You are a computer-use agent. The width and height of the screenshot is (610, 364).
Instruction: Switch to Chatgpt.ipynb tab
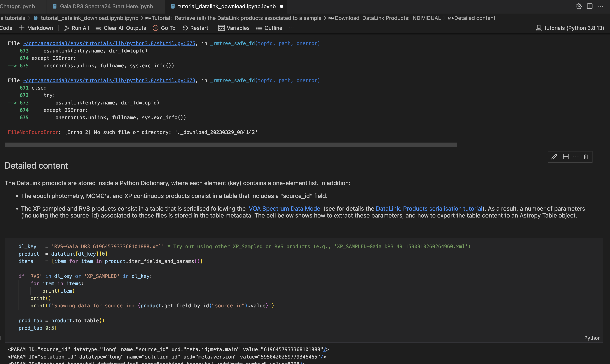point(18,6)
